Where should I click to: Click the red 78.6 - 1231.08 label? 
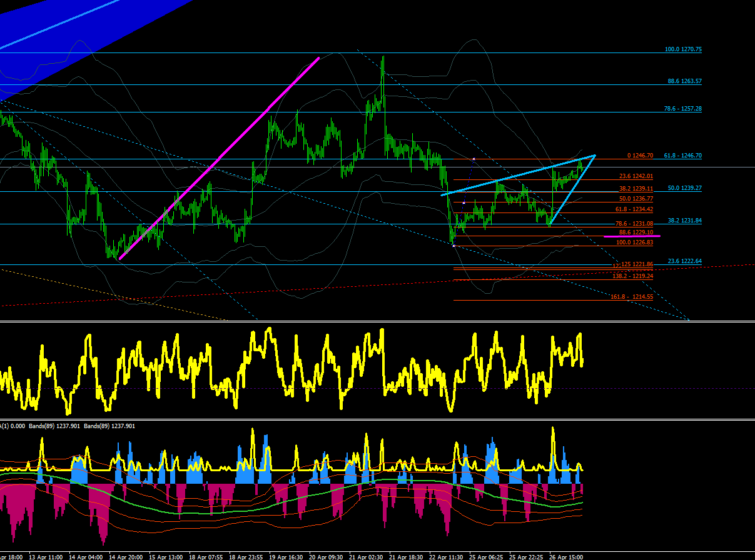click(x=634, y=223)
